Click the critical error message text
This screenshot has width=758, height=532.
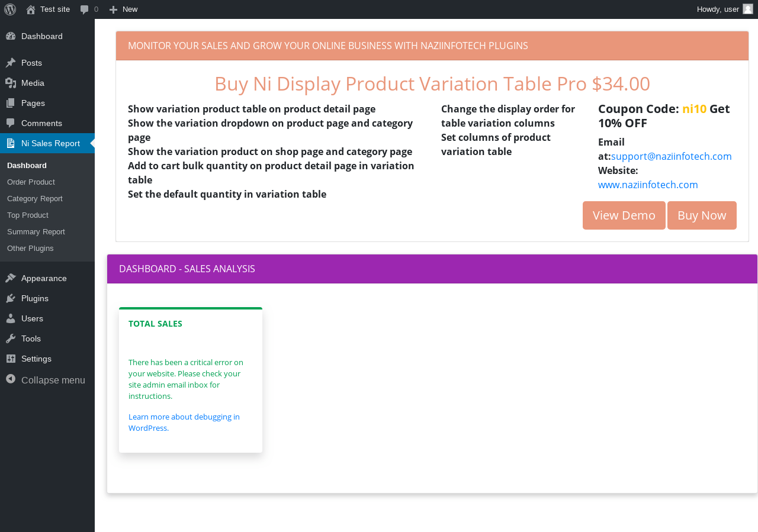[186, 379]
